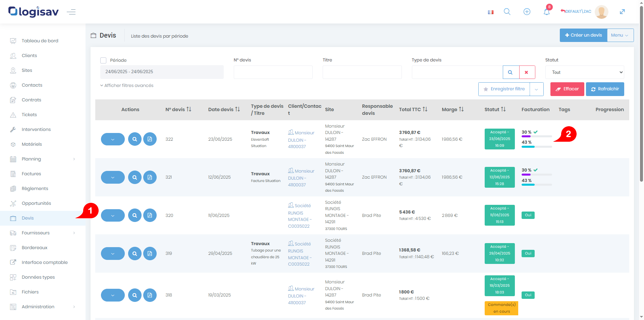The image size is (644, 320).
Task: Sort by Date devis arrows
Action: pyautogui.click(x=237, y=109)
